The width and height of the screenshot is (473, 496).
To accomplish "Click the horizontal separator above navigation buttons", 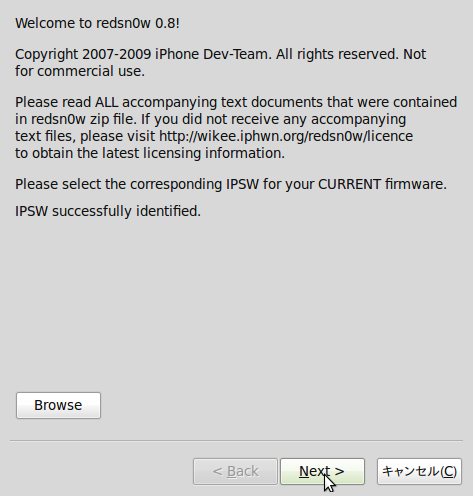I will 236,441.
